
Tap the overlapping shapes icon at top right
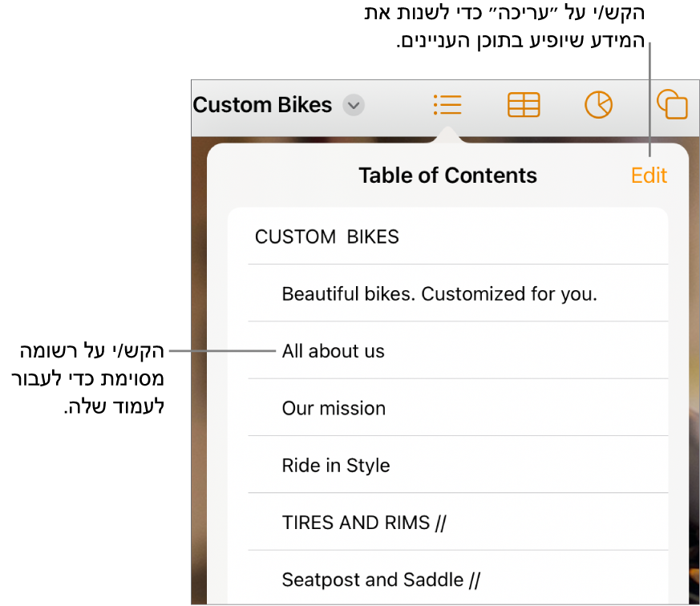click(x=674, y=105)
